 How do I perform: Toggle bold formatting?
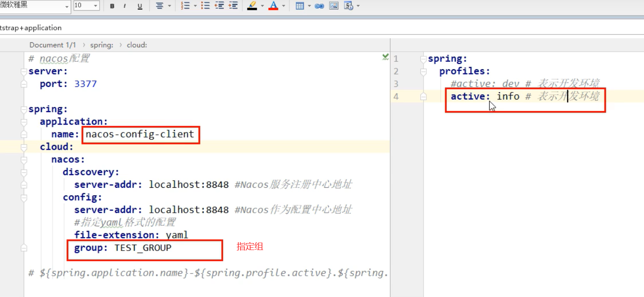112,6
